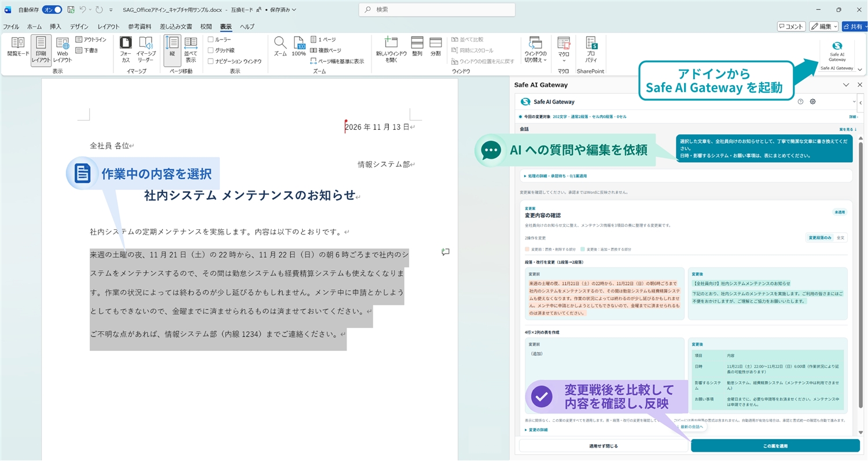Viewport: 868px width, 461px height.
Task: Click 適用せず閉じる button
Action: click(x=604, y=446)
